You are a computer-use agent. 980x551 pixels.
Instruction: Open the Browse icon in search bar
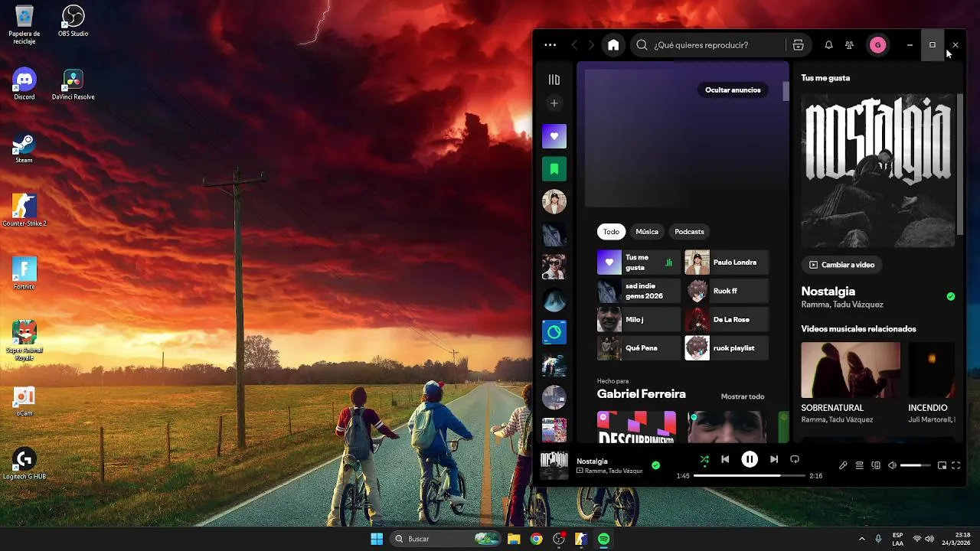point(798,45)
